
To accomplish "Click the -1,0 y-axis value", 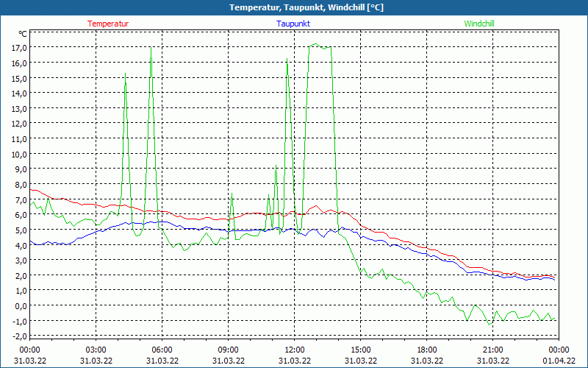I will point(20,322).
